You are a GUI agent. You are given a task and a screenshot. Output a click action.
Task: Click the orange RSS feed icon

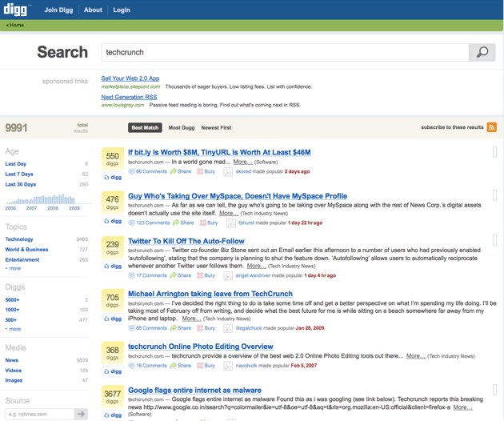click(492, 127)
